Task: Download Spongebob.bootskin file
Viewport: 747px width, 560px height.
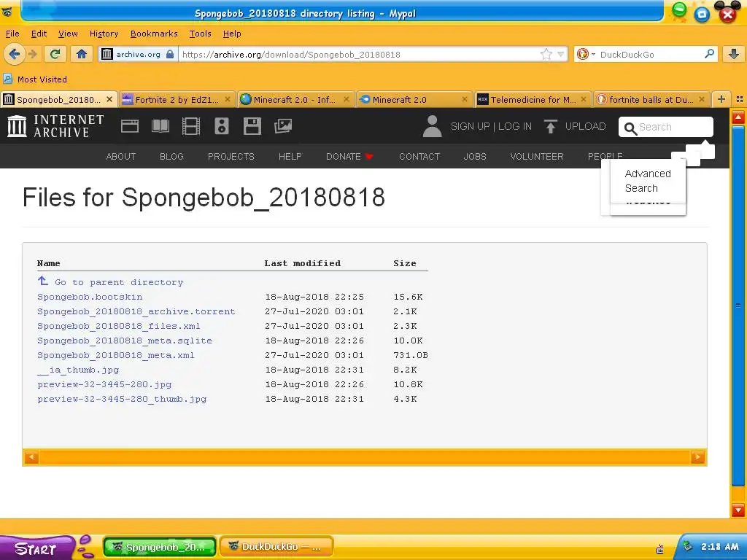Action: [x=90, y=297]
